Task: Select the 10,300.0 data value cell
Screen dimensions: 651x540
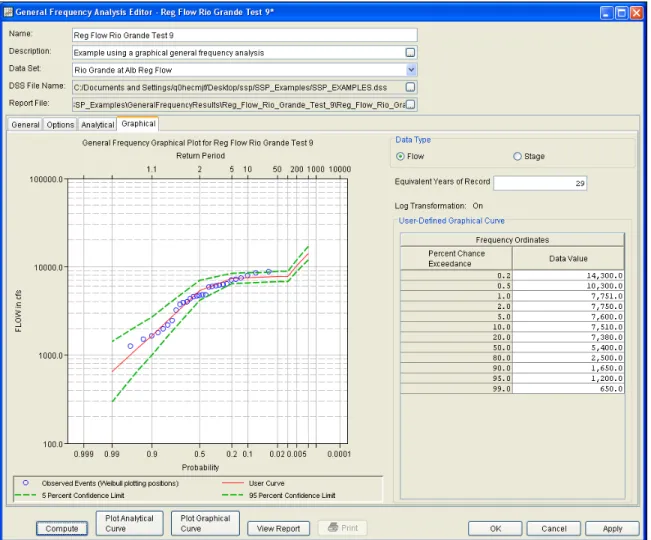Action: pos(568,286)
